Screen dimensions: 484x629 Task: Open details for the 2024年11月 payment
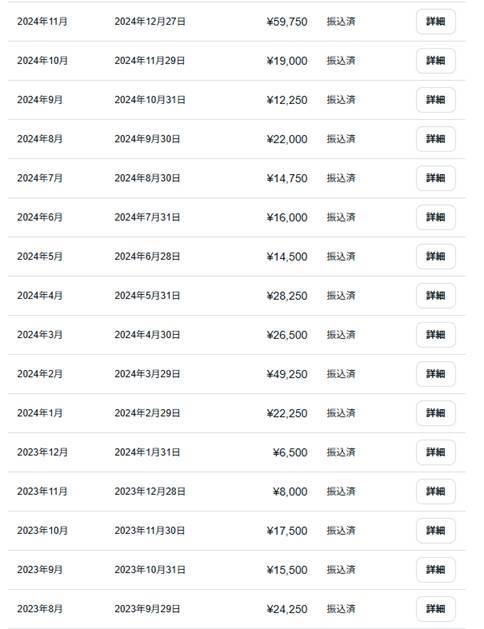(435, 21)
